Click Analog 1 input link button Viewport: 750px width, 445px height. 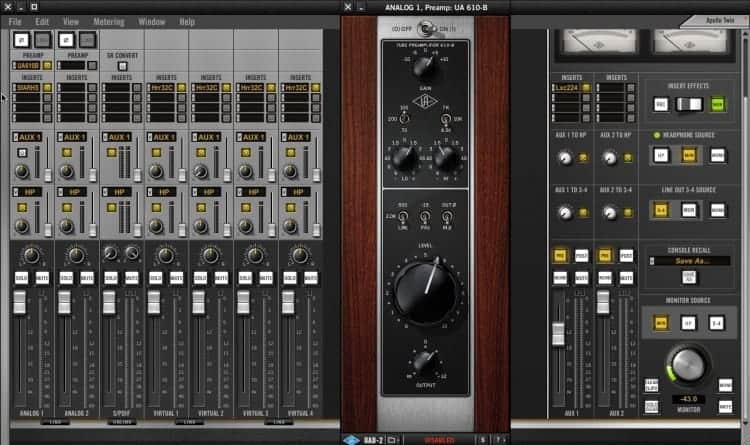click(21, 40)
